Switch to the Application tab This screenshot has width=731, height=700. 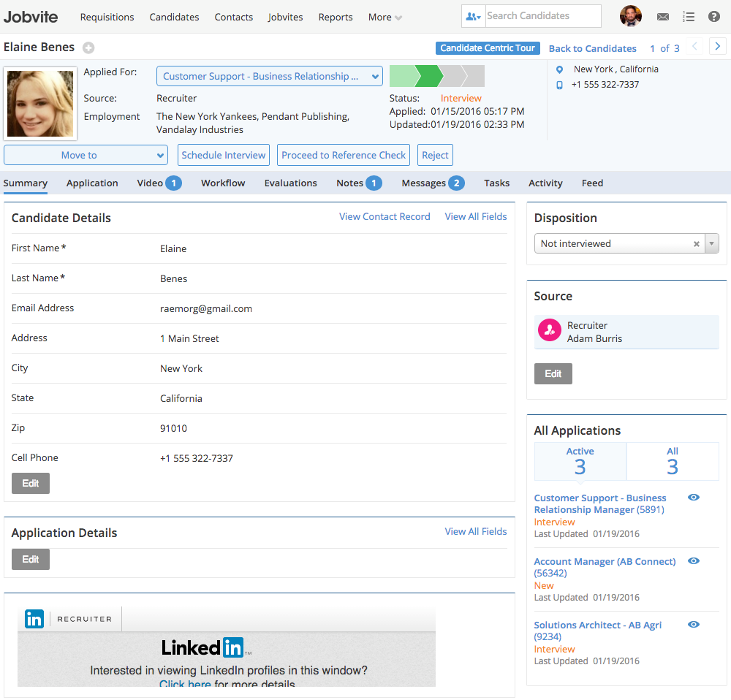tap(92, 183)
